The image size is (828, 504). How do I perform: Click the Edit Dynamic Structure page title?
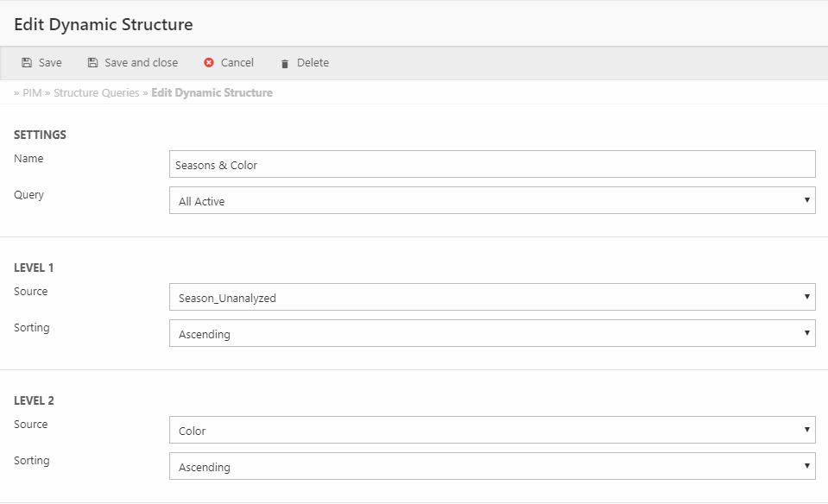pos(104,24)
